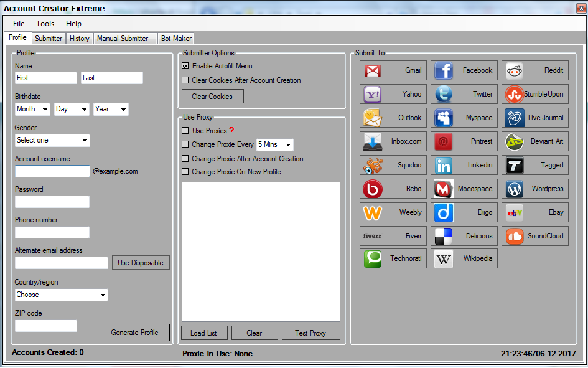Click the Technorati speech bubble icon
588x368 pixels.
point(373,258)
